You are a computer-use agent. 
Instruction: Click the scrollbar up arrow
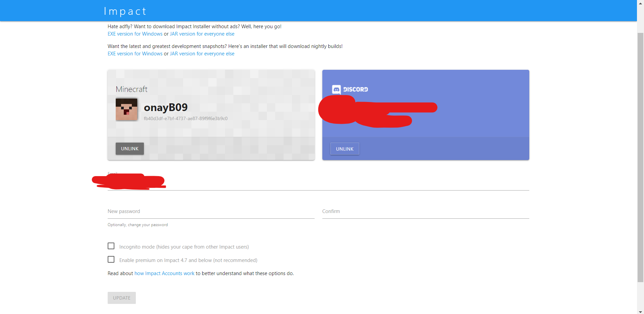[641, 3]
